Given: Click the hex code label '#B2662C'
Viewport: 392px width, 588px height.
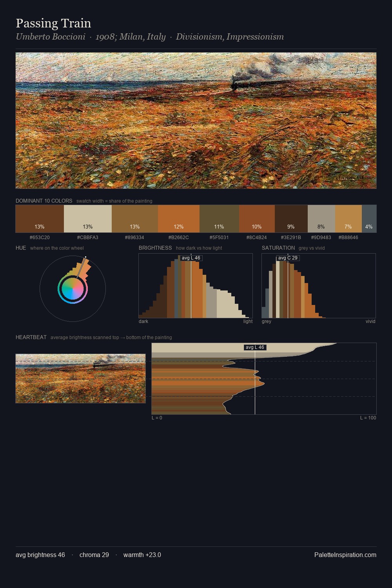Looking at the screenshot, I should [x=178, y=238].
